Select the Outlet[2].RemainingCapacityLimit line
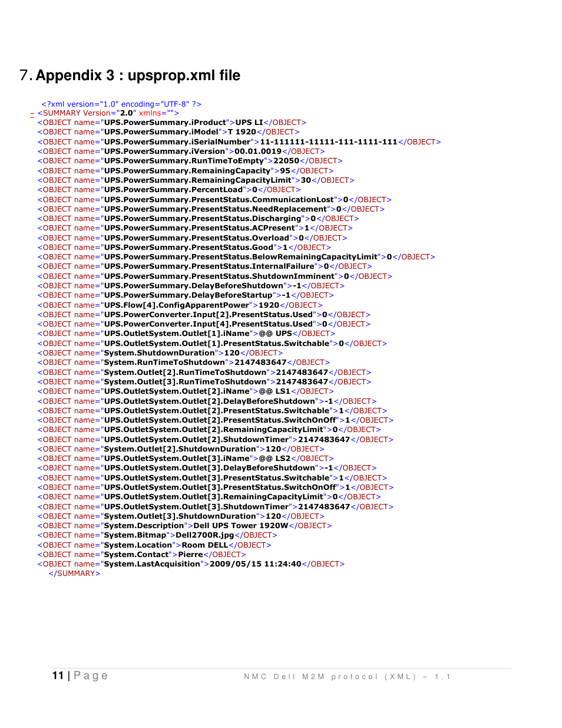The width and height of the screenshot is (562, 728). pyautogui.click(x=209, y=430)
